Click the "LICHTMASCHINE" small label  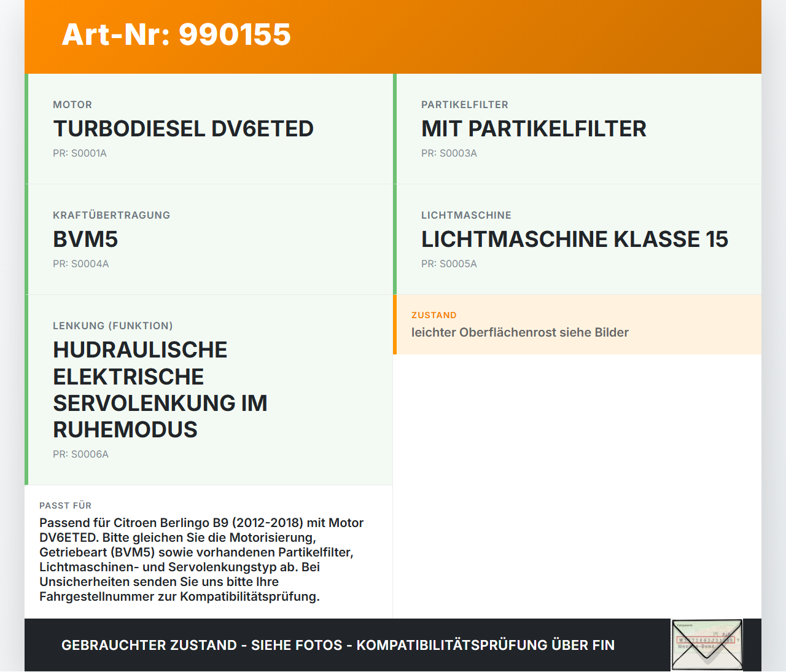coord(466,216)
